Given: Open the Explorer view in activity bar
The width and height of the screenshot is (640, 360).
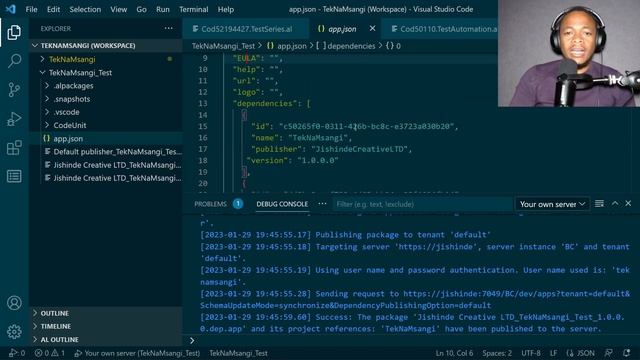Looking at the screenshot, I should point(14,32).
